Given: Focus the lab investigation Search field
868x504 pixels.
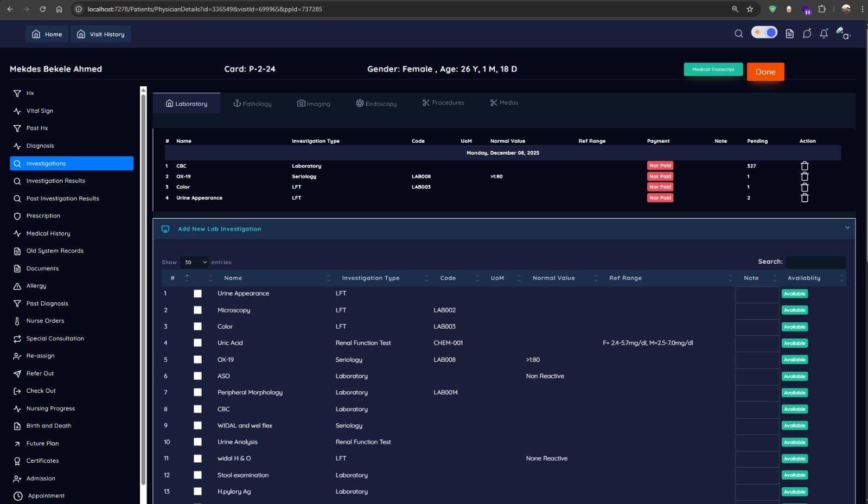Looking at the screenshot, I should pyautogui.click(x=816, y=262).
